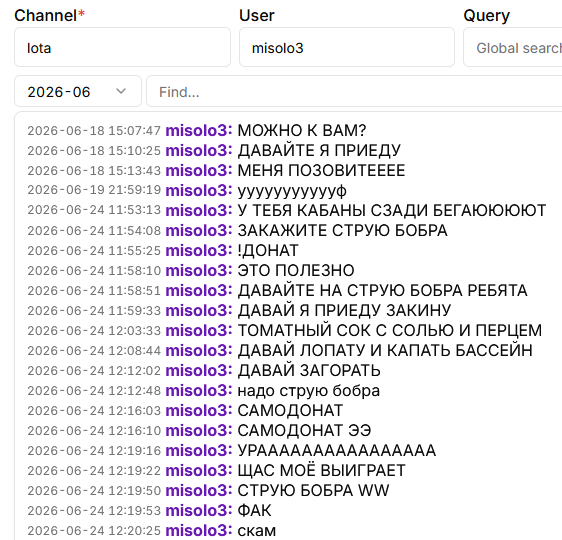Screen dimensions: 562x540
Task: Click message СТРУЮ БОБРА WW
Action: click(313, 491)
